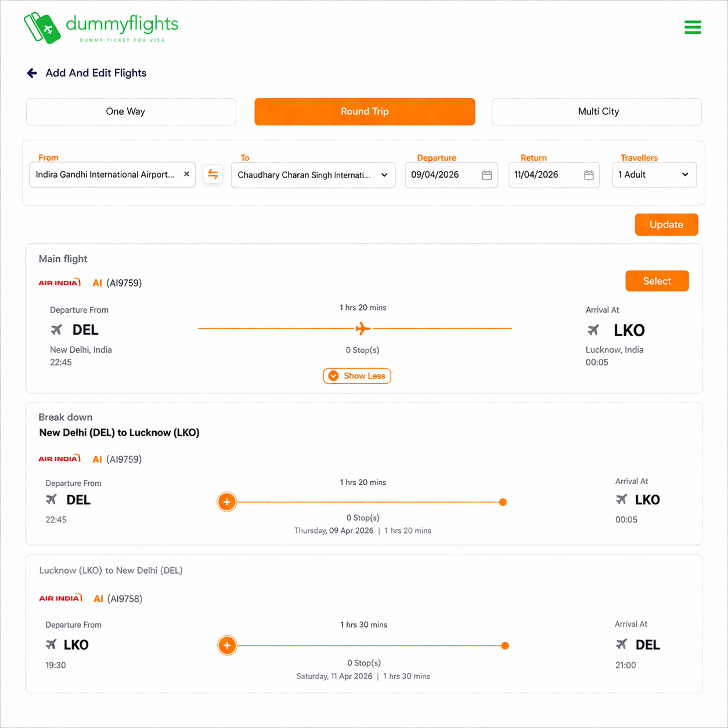Screen dimensions: 728x728
Task: Swap From and To airports
Action: pyautogui.click(x=213, y=174)
